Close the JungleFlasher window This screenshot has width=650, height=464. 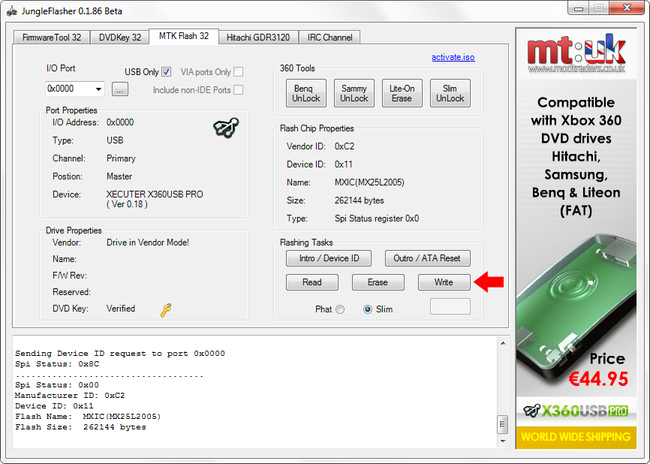pos(627,8)
